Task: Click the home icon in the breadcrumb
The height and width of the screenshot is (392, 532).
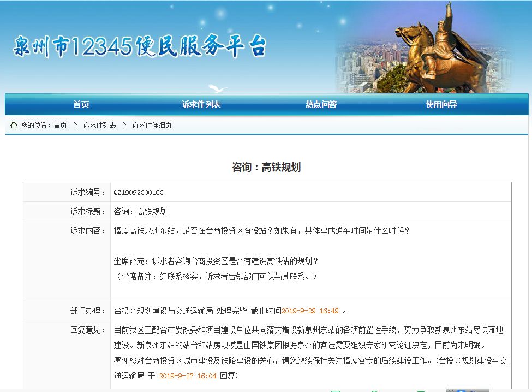Action: click(14, 125)
